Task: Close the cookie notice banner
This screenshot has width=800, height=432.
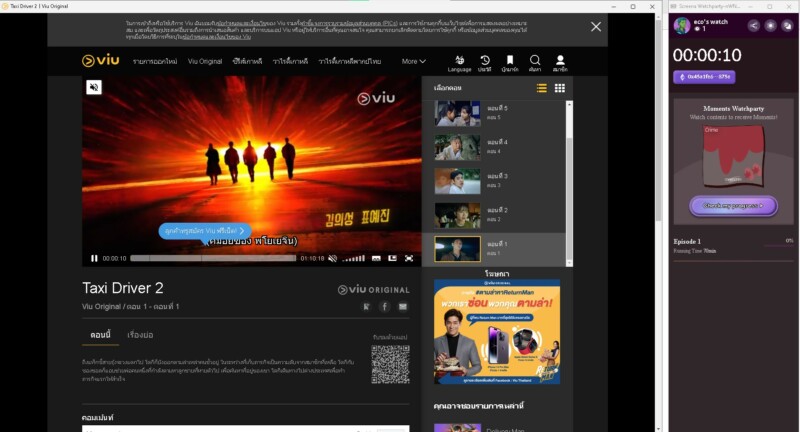Action: (596, 27)
